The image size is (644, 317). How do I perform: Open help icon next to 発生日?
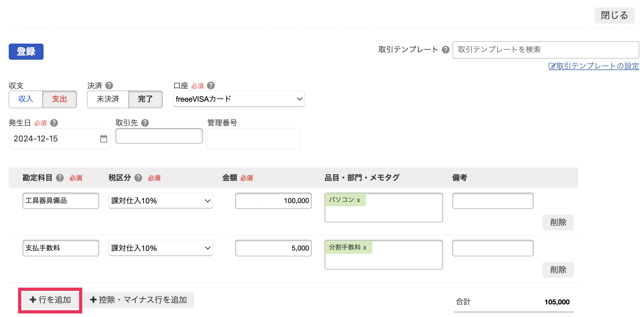click(x=54, y=123)
